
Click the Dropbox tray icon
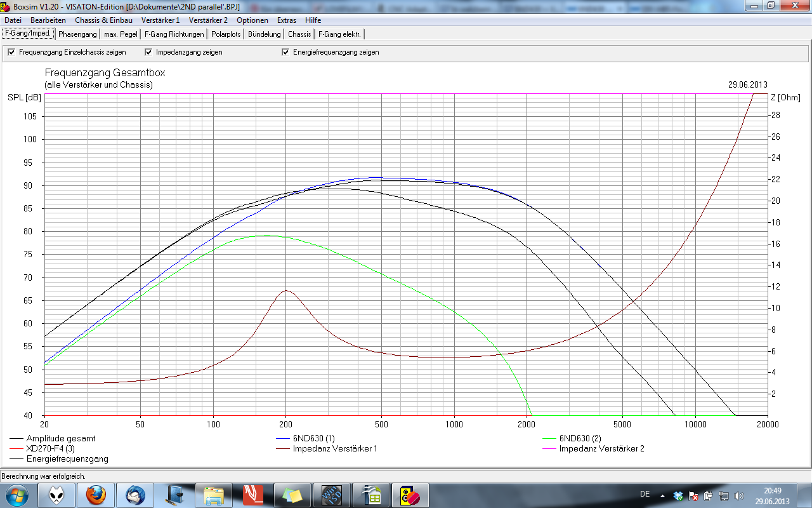[x=678, y=495]
